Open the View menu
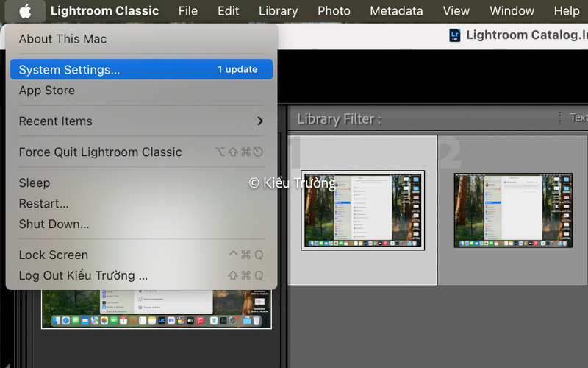This screenshot has height=368, width=588. click(456, 11)
